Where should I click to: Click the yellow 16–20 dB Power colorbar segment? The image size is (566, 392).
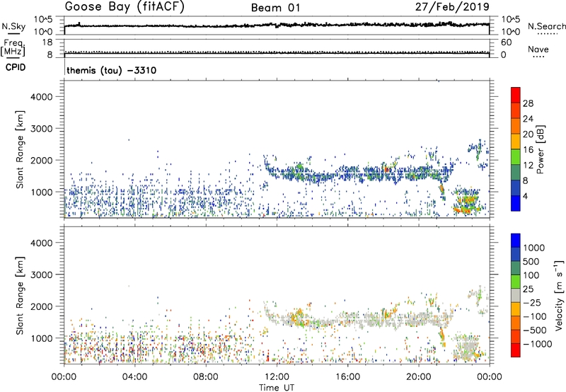coord(516,142)
